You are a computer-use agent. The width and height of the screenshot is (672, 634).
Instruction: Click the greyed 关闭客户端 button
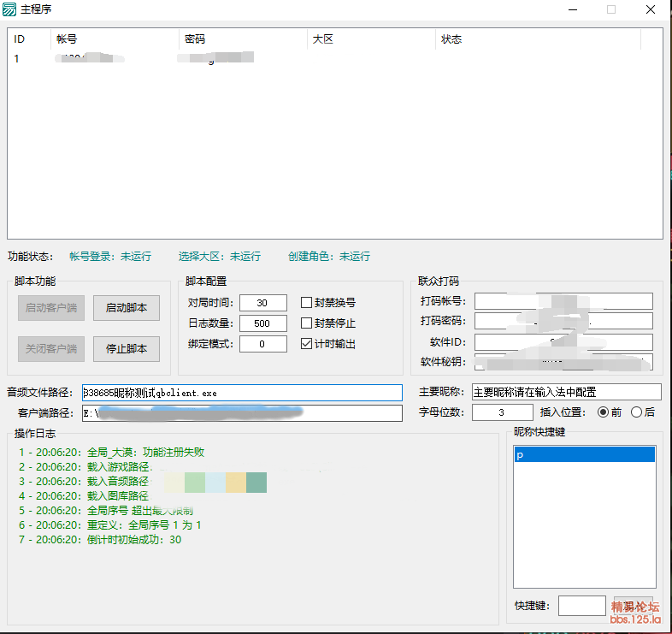point(51,349)
